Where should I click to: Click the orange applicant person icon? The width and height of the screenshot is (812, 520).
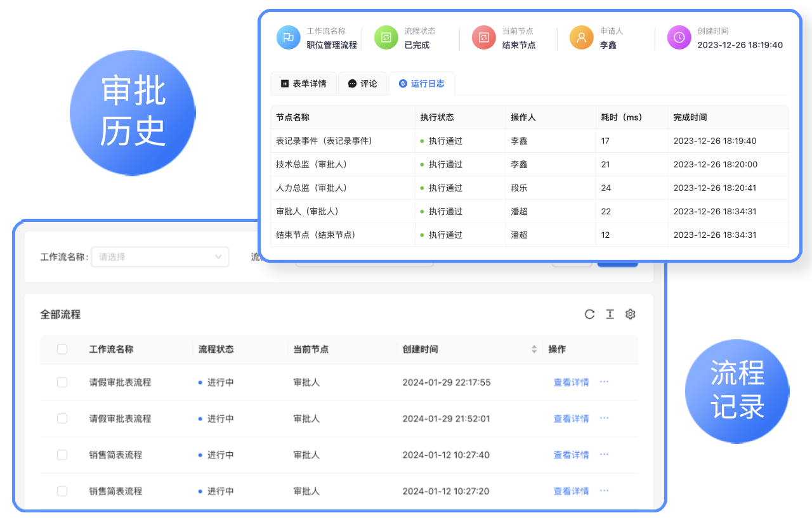pyautogui.click(x=581, y=37)
